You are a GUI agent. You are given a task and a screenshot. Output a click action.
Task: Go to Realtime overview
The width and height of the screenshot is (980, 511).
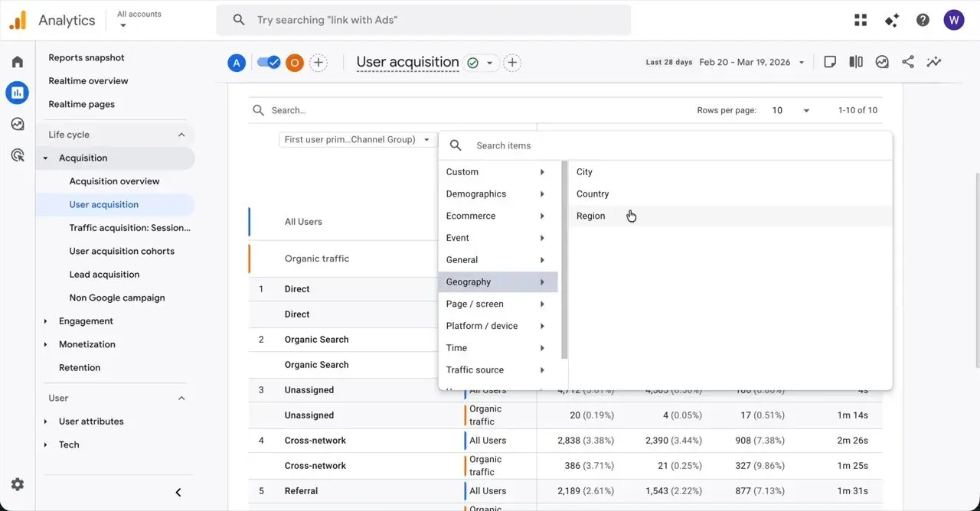click(88, 81)
